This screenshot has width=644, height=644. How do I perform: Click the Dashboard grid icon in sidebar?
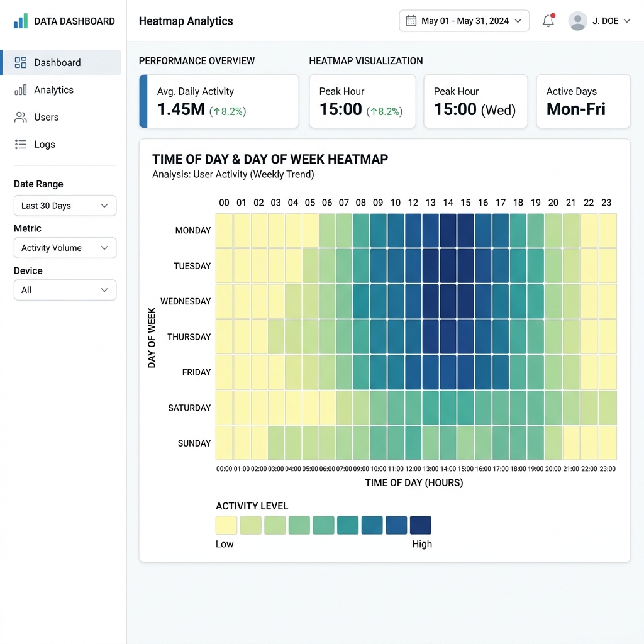(21, 62)
